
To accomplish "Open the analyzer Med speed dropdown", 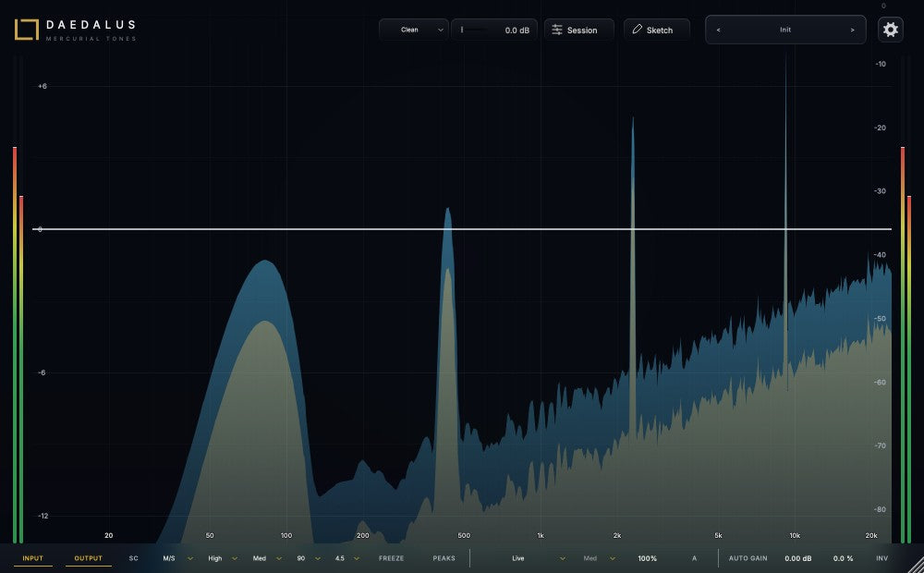I will pos(267,558).
